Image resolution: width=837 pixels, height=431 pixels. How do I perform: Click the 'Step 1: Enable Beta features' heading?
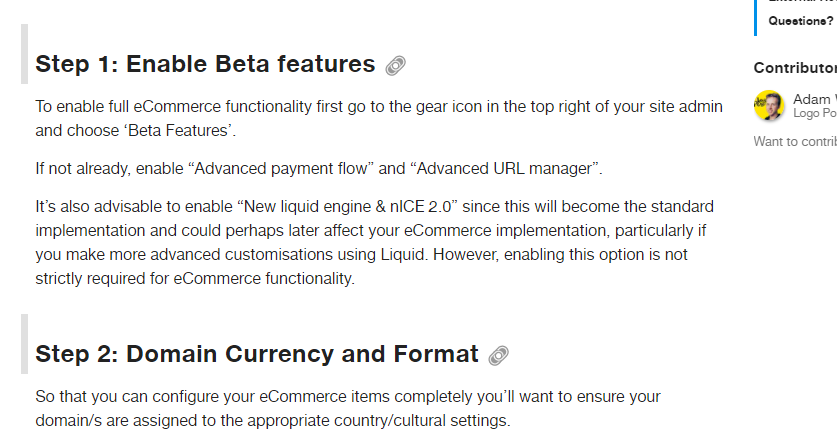(205, 64)
